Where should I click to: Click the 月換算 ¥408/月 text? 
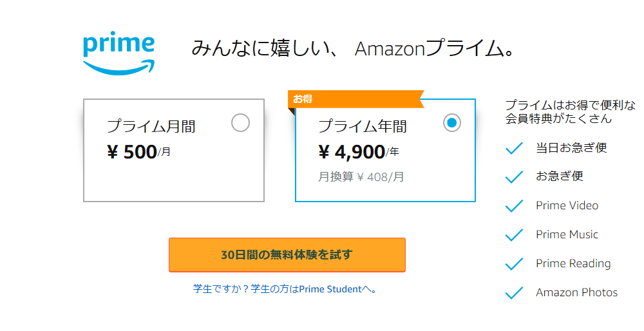click(361, 176)
